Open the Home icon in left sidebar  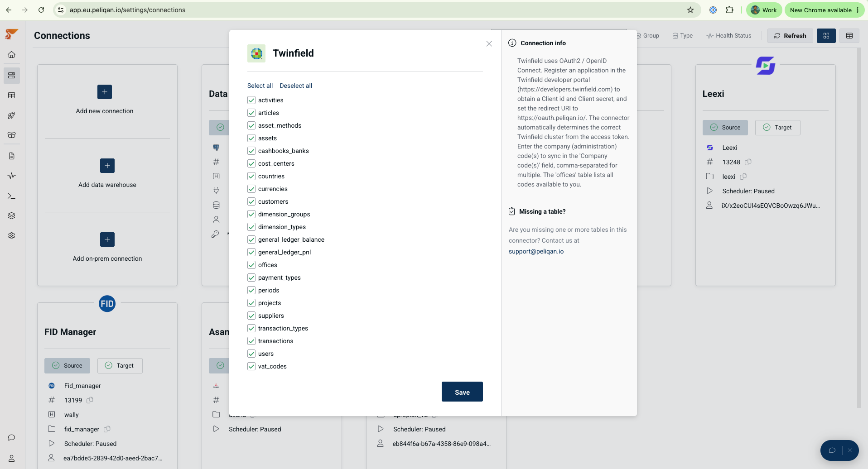12,55
